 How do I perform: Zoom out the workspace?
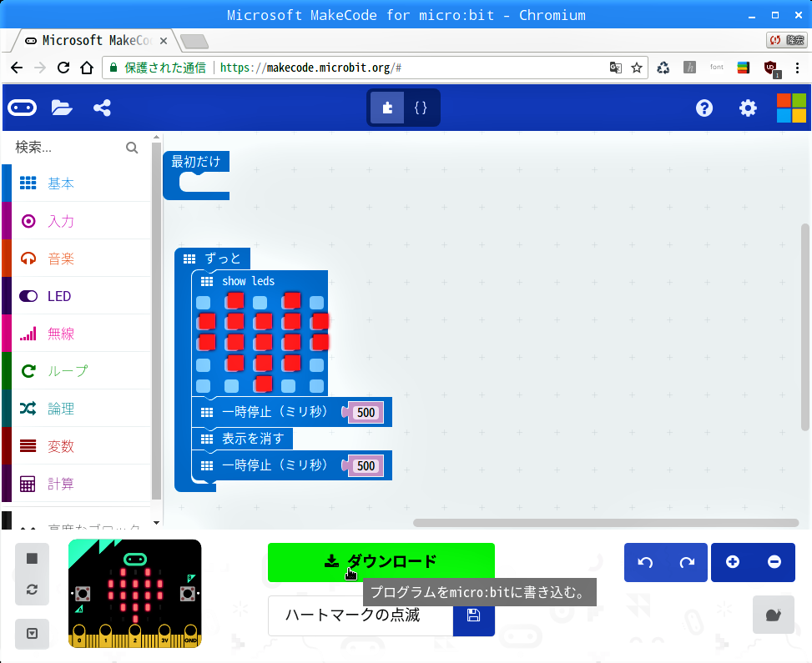click(x=774, y=562)
